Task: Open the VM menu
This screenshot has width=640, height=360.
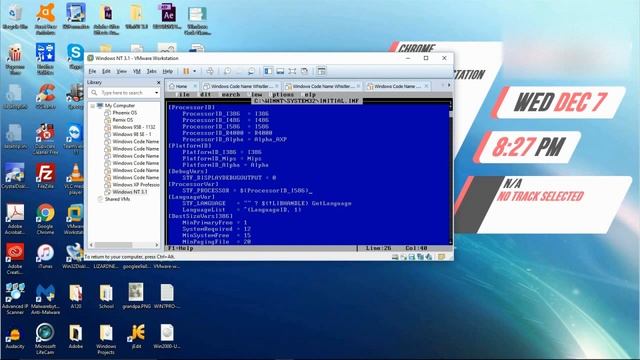Action: click(x=137, y=71)
